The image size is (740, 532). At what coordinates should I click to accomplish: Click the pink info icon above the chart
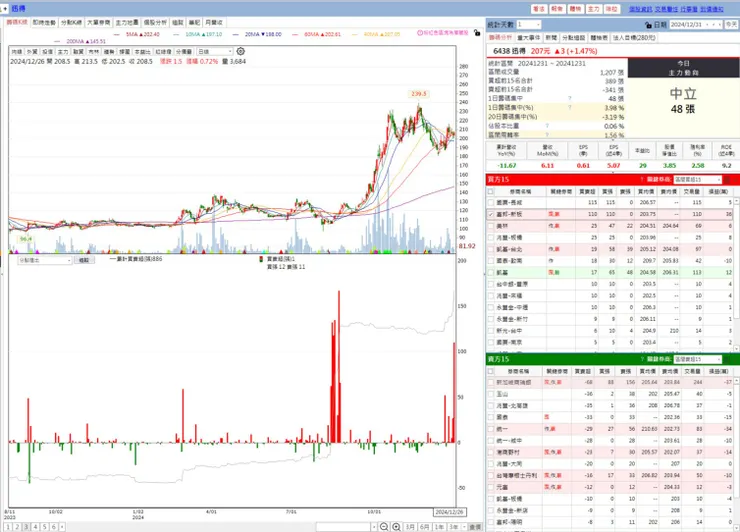tap(420, 33)
